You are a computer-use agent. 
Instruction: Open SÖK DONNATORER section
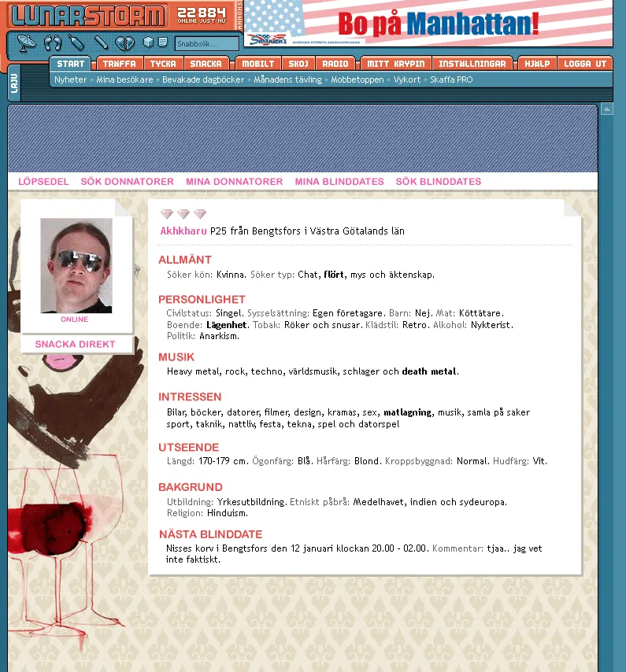(128, 182)
